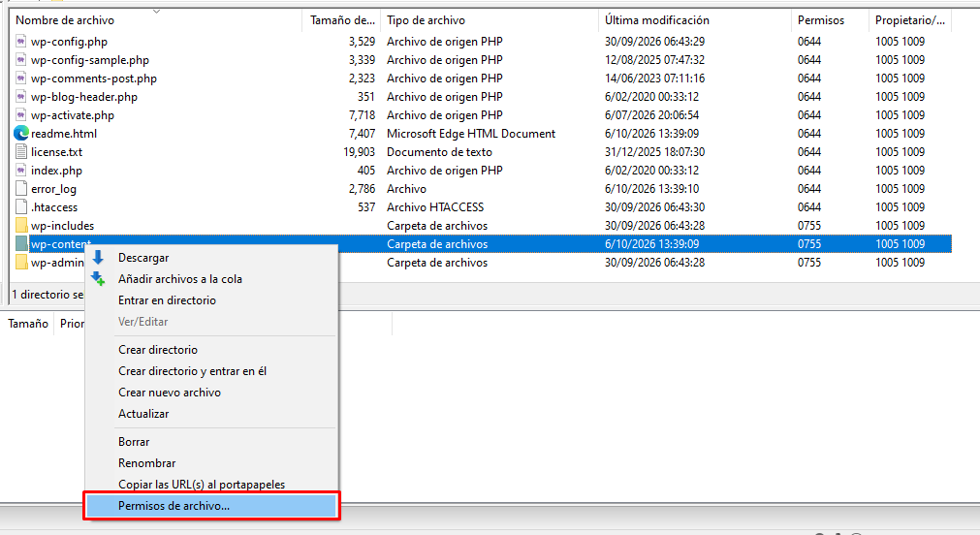Click Microsoft Edge HTML Document type cell
This screenshot has height=535, width=980.
tap(471, 133)
